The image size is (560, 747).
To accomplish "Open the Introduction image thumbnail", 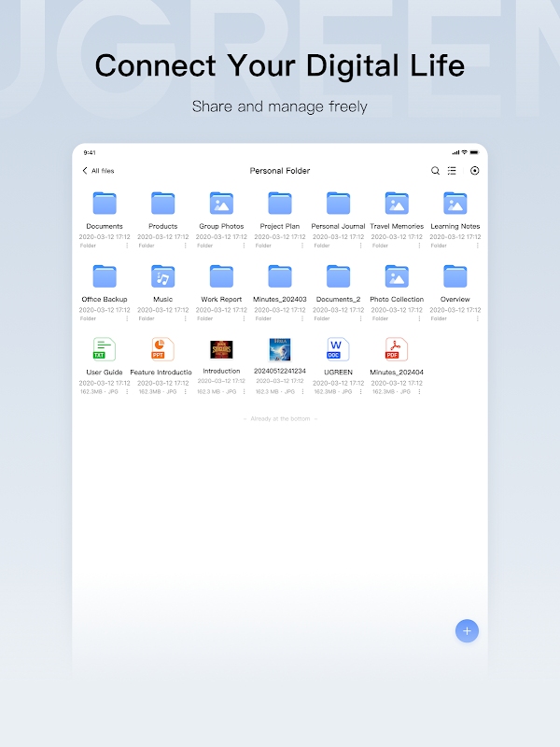I will pos(221,349).
